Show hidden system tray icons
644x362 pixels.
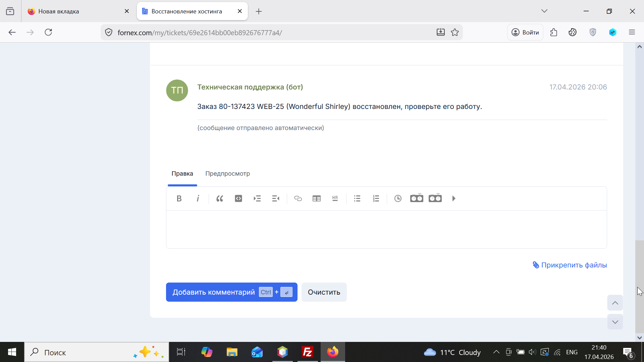click(496, 352)
